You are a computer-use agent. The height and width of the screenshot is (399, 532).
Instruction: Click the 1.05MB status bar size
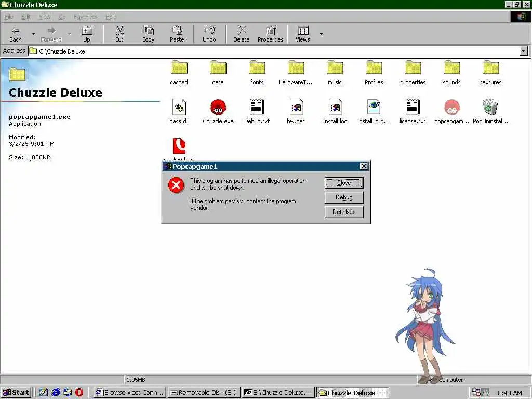pos(136,380)
